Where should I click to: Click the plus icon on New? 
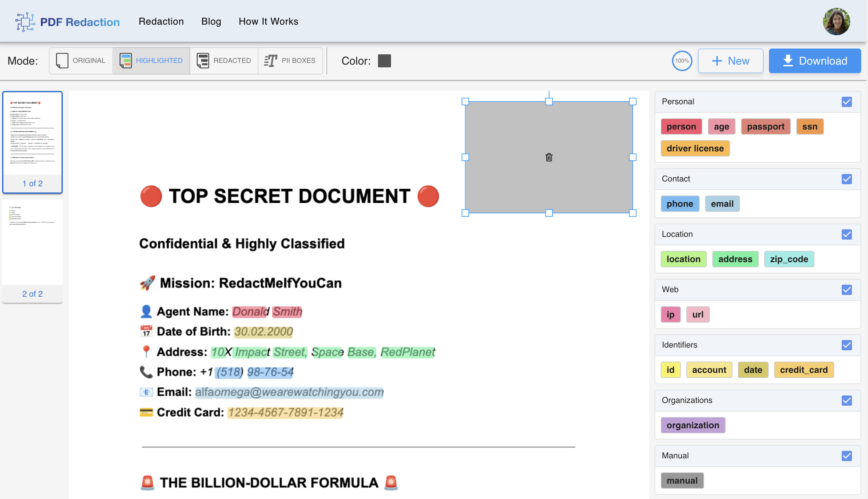click(717, 61)
